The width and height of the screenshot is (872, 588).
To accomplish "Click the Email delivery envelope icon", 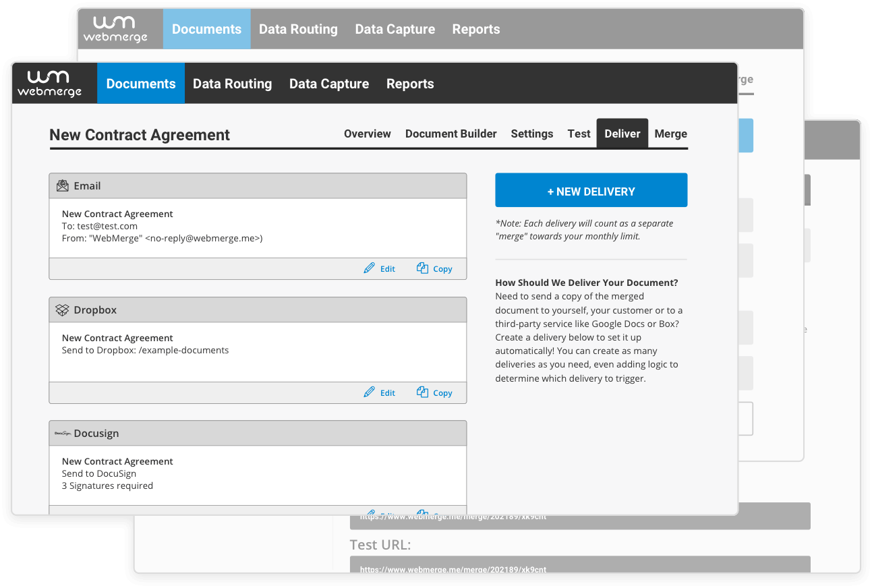I will (63, 185).
